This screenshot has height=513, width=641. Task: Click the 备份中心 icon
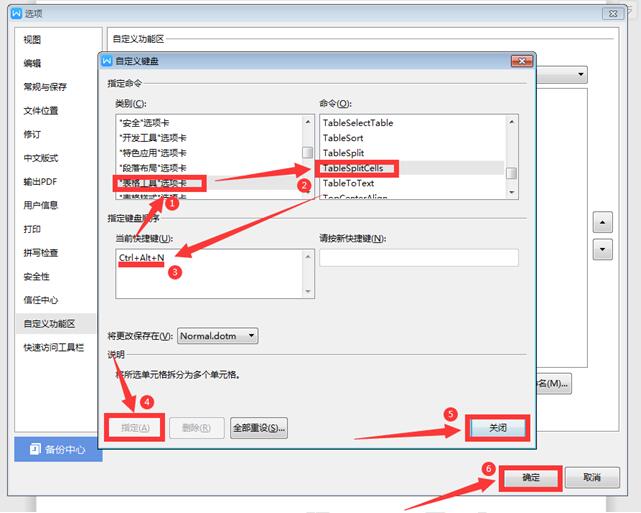click(35, 449)
